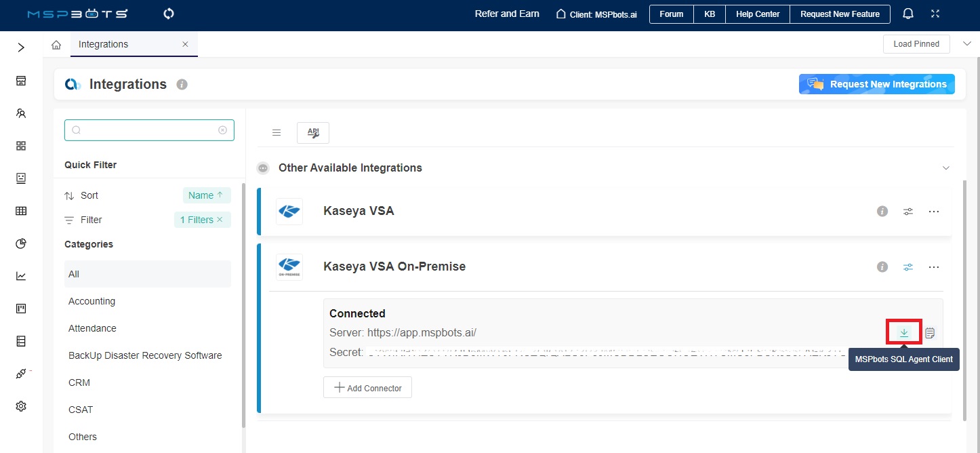Download the MSPbots SQL Agent Client

[x=904, y=332]
